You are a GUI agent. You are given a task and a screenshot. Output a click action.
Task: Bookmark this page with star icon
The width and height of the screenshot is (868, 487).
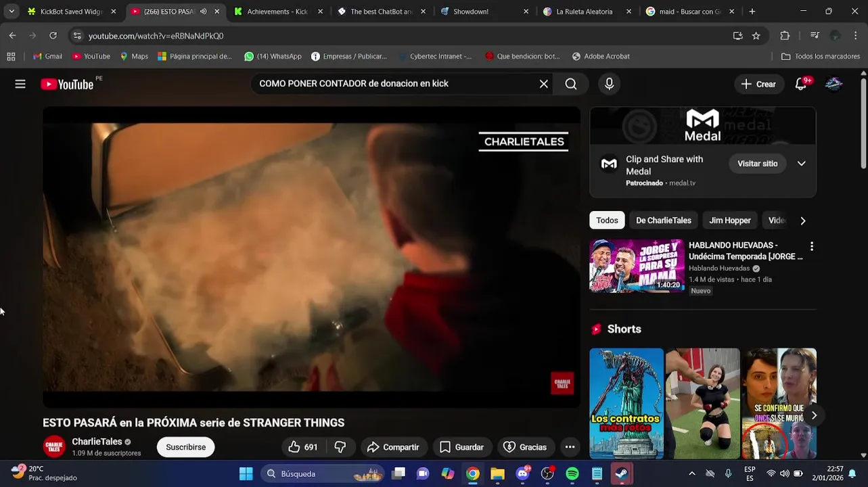[x=756, y=36]
